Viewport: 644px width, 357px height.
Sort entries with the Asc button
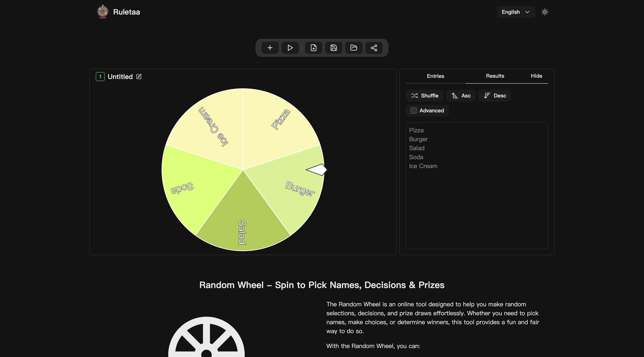point(461,96)
